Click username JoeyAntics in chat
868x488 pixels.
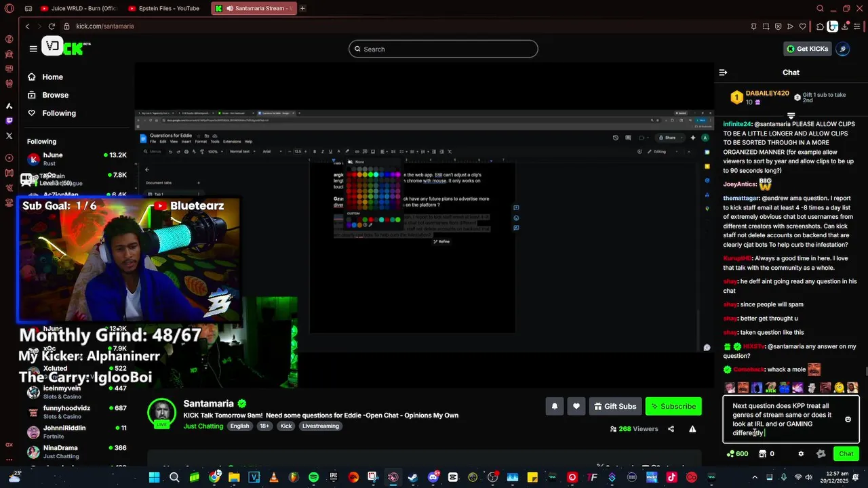click(740, 184)
